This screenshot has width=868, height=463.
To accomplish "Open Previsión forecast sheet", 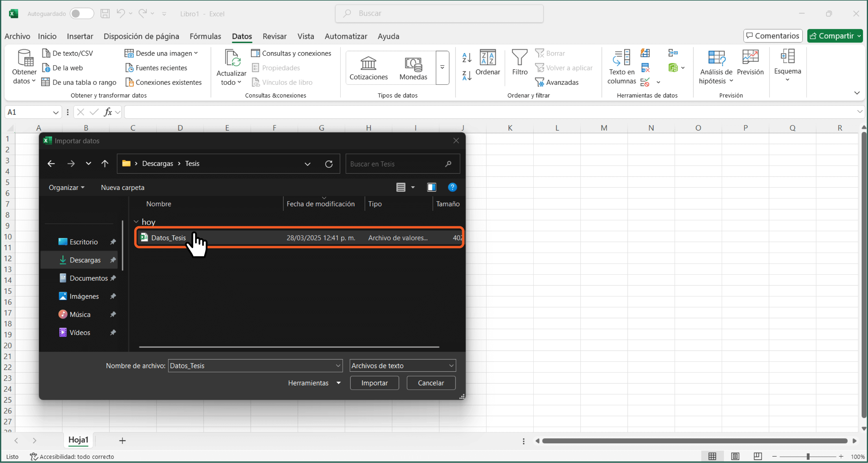I will [x=750, y=63].
